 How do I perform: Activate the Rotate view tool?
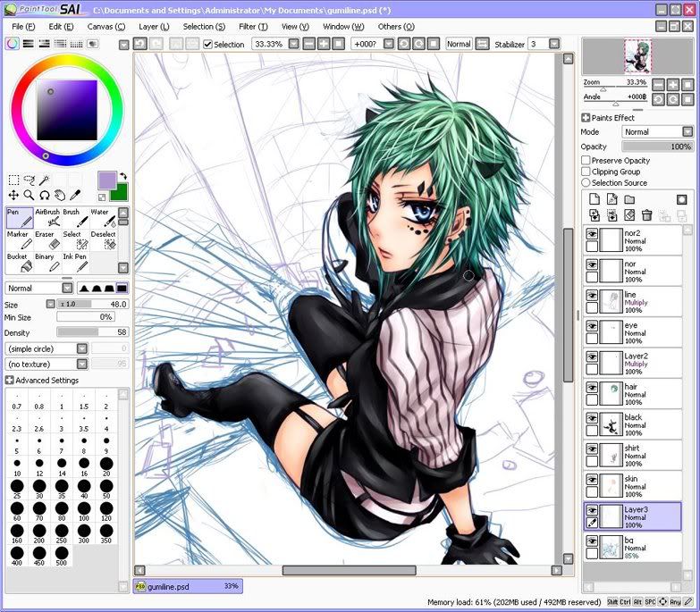[44, 195]
